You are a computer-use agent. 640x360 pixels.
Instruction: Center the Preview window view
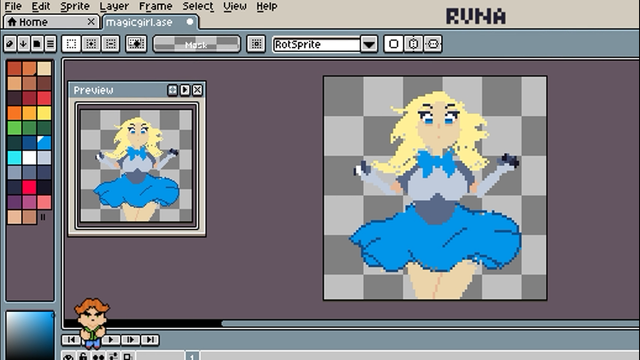pyautogui.click(x=172, y=90)
